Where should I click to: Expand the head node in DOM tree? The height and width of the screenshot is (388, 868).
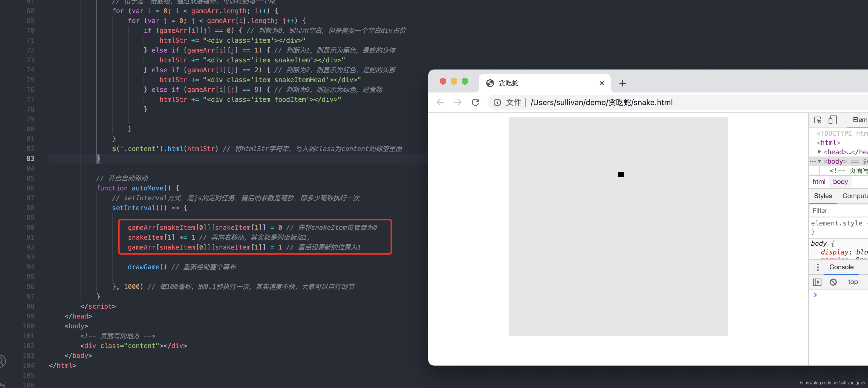pos(820,152)
